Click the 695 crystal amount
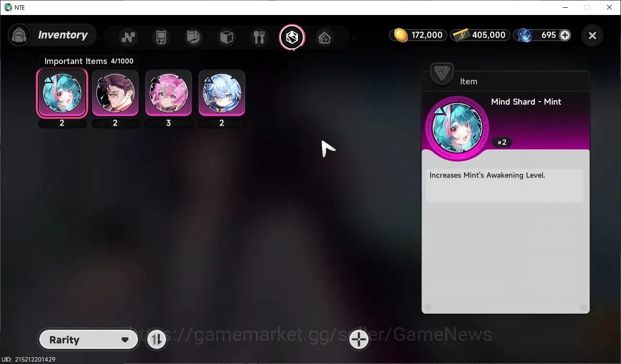Screen dimensions: 621x364 point(548,35)
